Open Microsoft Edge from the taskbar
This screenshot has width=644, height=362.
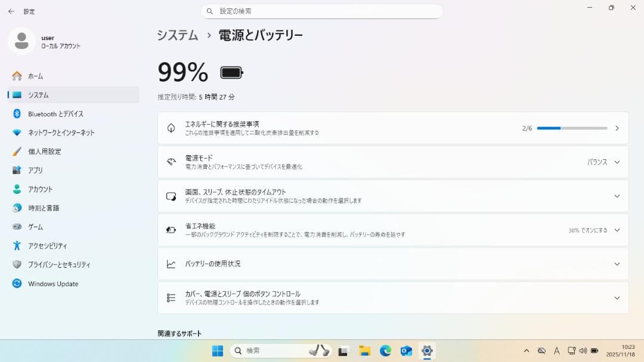coord(385,351)
